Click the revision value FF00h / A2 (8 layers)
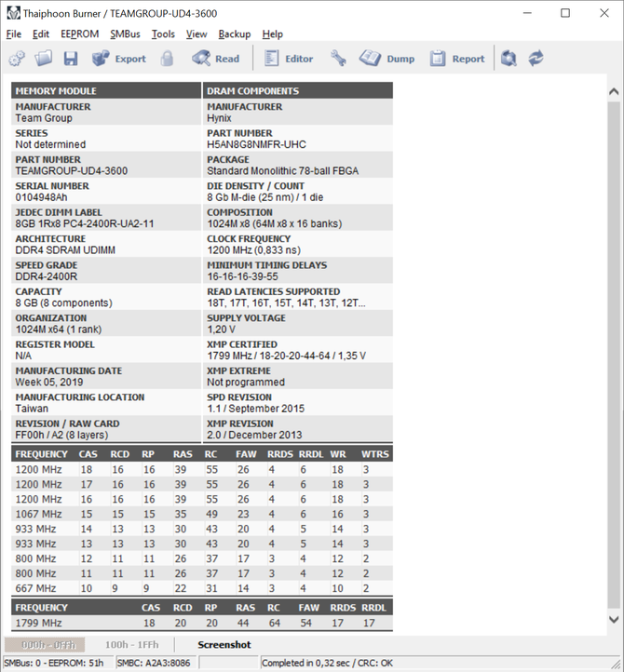This screenshot has width=624, height=672. point(61,435)
